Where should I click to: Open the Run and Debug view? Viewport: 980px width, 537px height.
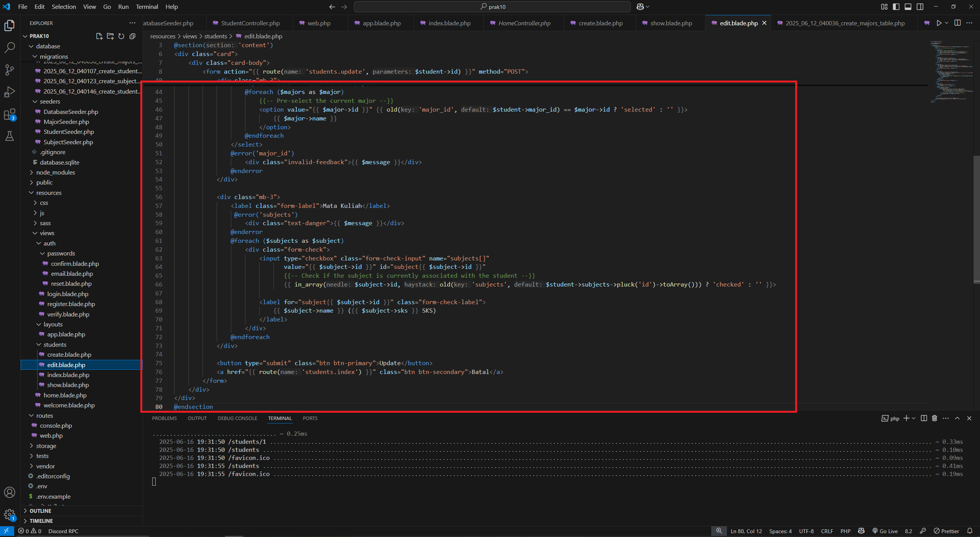(9, 92)
